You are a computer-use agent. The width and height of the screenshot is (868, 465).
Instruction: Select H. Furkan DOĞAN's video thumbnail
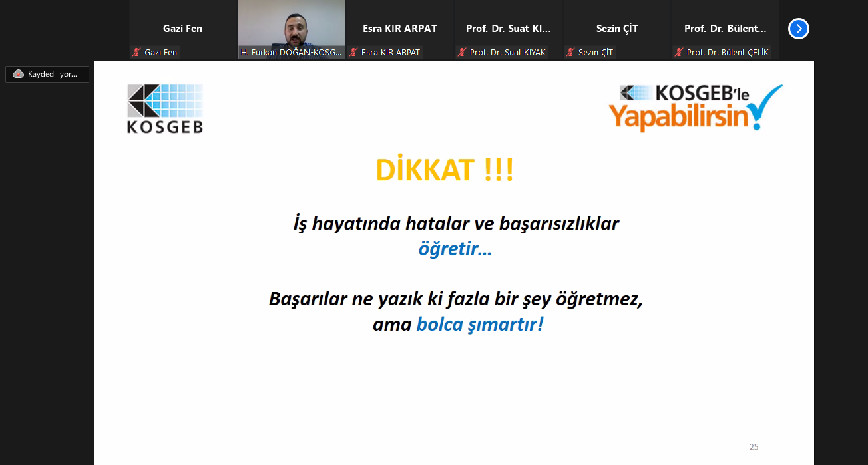pos(292,24)
